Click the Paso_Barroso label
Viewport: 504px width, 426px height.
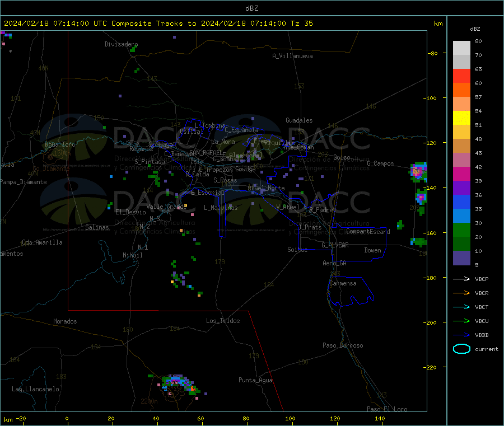tap(343, 345)
